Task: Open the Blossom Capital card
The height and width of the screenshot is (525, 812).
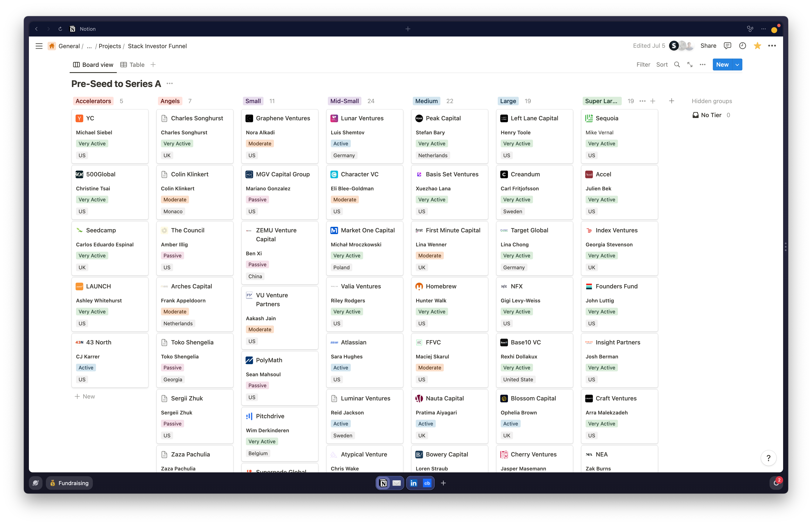Action: (534, 416)
